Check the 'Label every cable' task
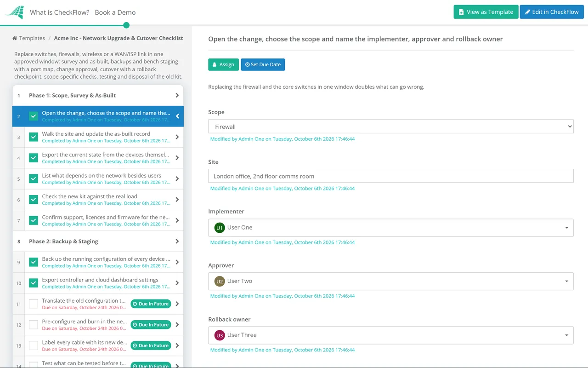The height and width of the screenshot is (368, 588). [x=34, y=345]
